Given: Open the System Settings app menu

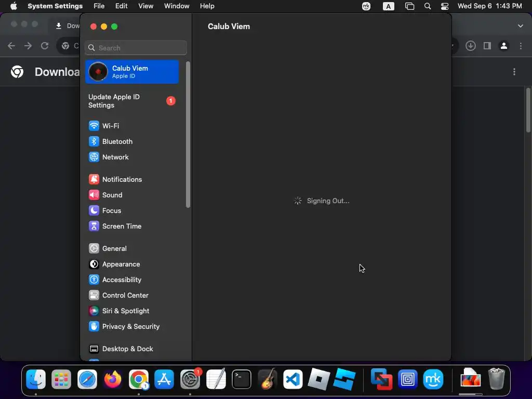Looking at the screenshot, I should (55, 6).
